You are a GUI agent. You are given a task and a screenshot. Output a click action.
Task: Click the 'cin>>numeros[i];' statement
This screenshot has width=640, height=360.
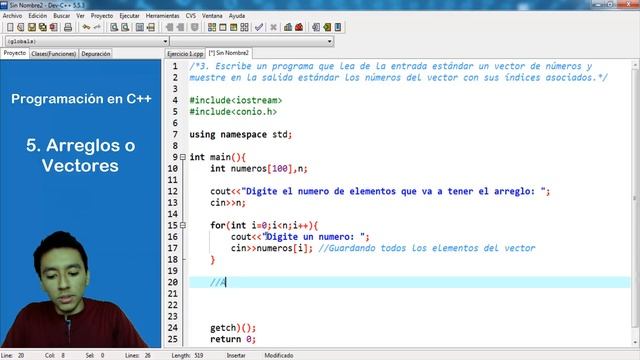[272, 248]
